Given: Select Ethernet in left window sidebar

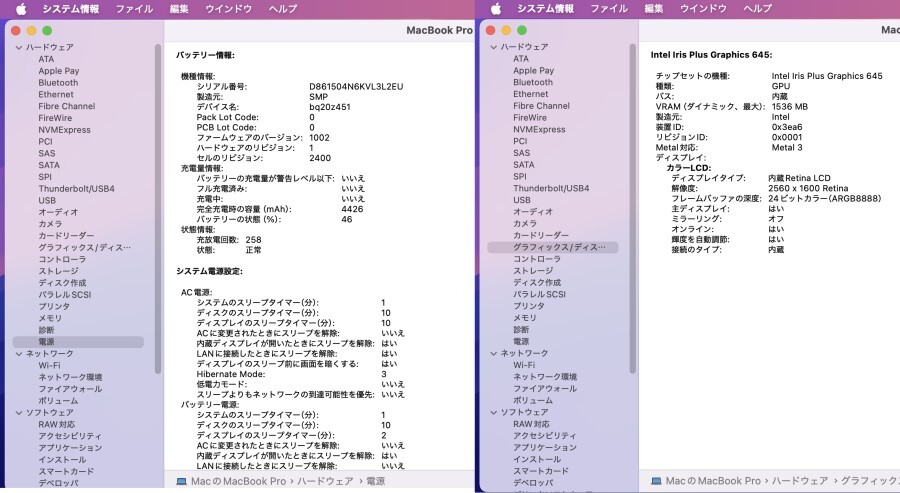Looking at the screenshot, I should pos(56,94).
